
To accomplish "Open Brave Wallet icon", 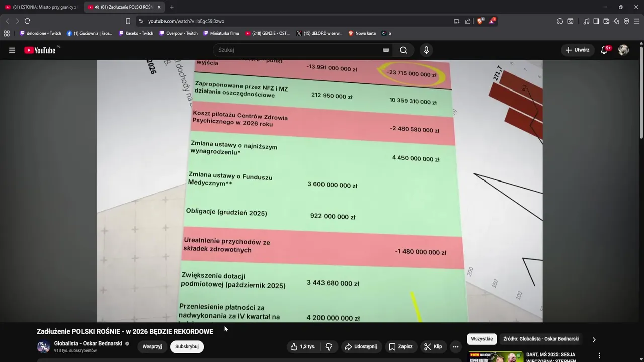I will coord(606,21).
